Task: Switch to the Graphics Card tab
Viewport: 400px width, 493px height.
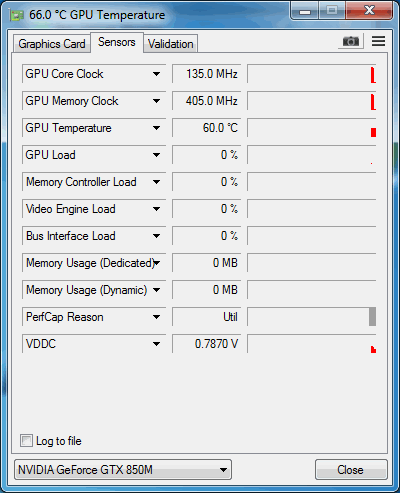Action: 52,44
